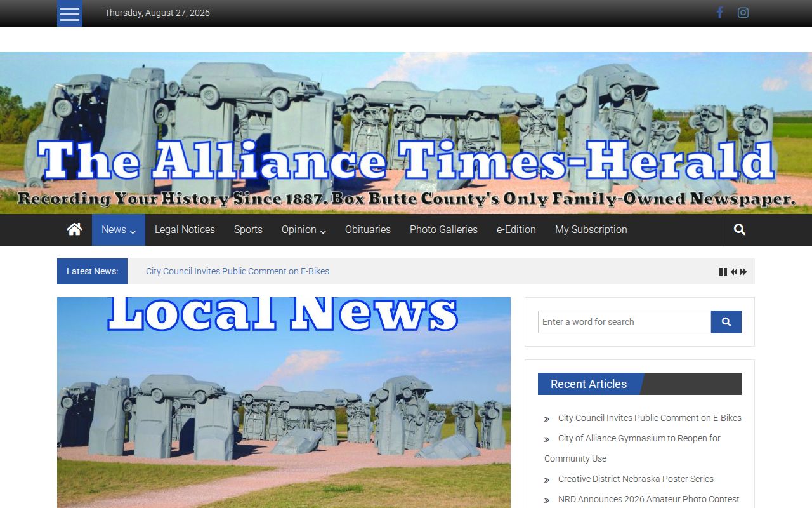This screenshot has width=812, height=508.
Task: Open 'Creative District Nebraska Poster Series' article
Action: tap(636, 479)
